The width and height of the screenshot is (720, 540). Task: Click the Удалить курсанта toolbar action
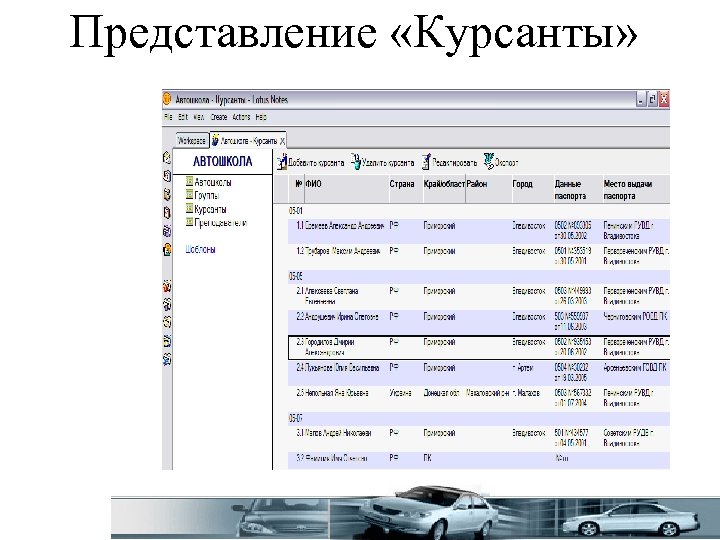pos(383,163)
